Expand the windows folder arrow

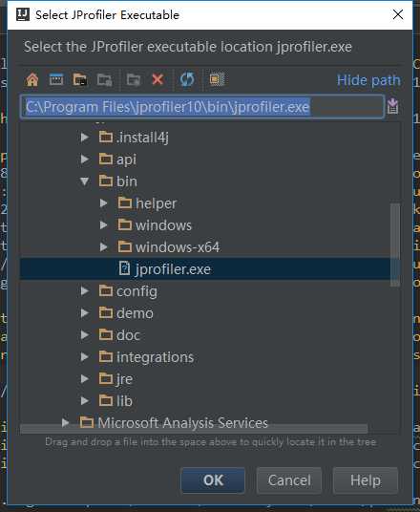pyautogui.click(x=104, y=225)
